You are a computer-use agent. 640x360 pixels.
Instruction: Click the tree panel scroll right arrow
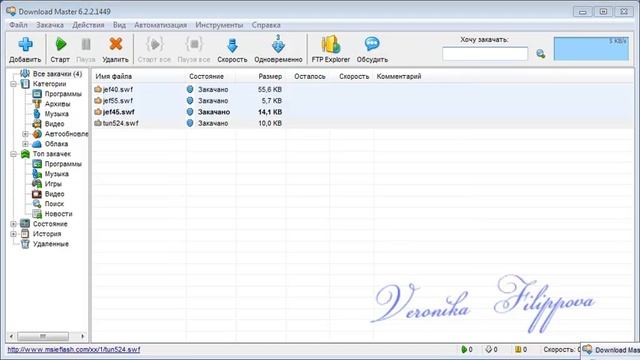[82, 336]
